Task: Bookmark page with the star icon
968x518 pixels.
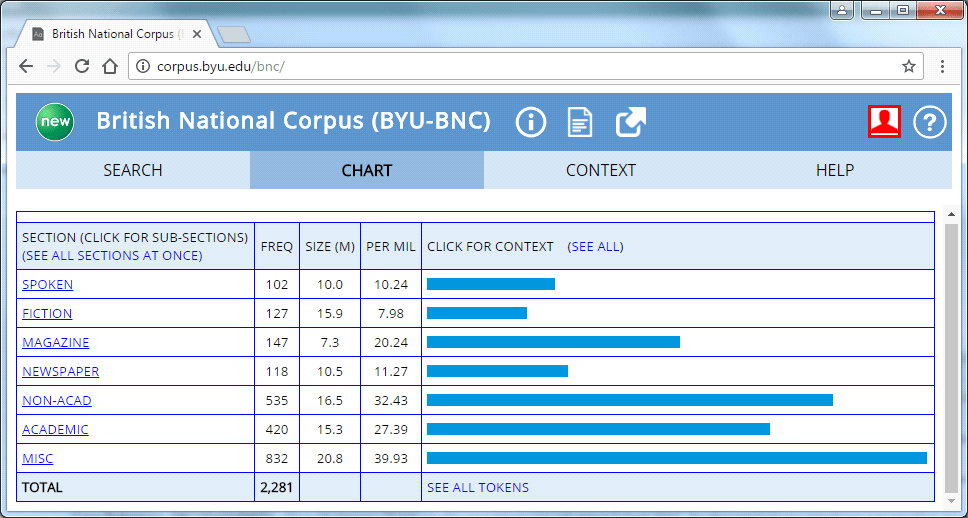Action: coord(908,66)
